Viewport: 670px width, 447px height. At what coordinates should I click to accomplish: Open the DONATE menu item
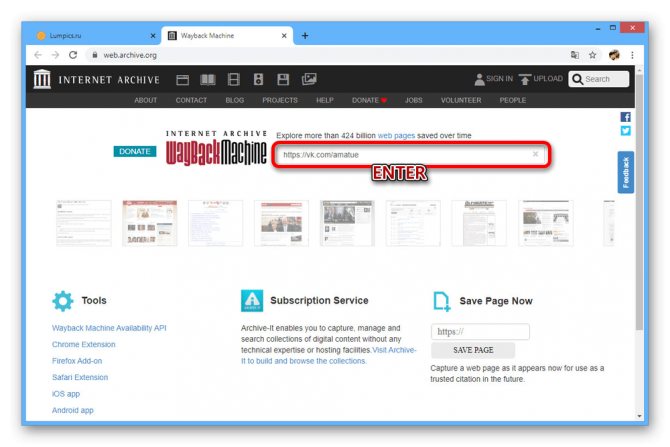tap(369, 100)
